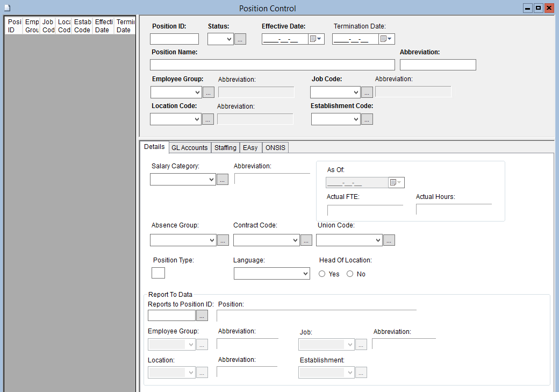This screenshot has height=392, width=559.
Task: Click the Position ID input field
Action: click(174, 39)
